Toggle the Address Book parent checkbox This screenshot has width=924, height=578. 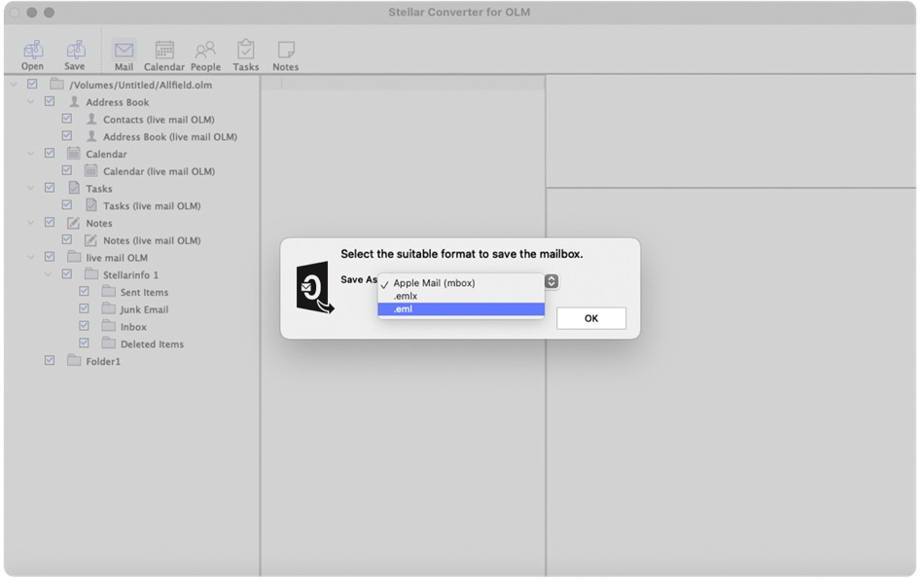coord(50,101)
